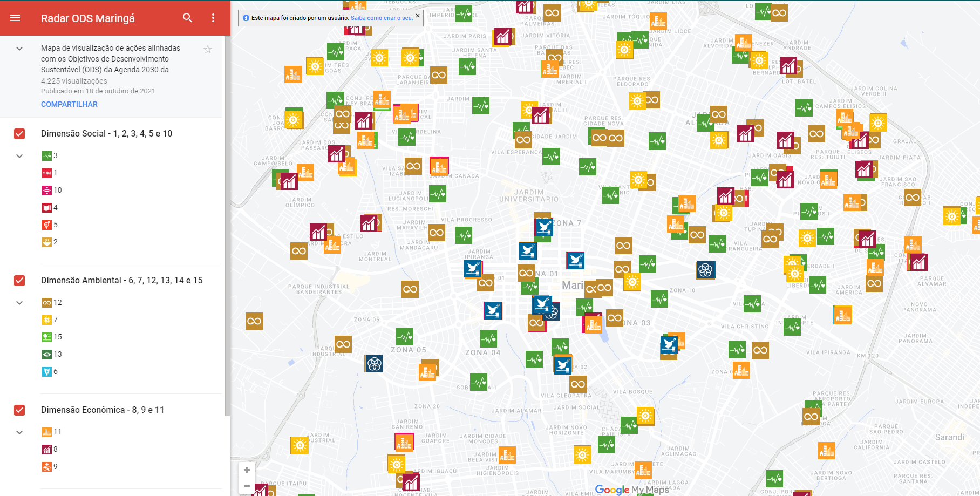Star this map as a favorite

208,50
